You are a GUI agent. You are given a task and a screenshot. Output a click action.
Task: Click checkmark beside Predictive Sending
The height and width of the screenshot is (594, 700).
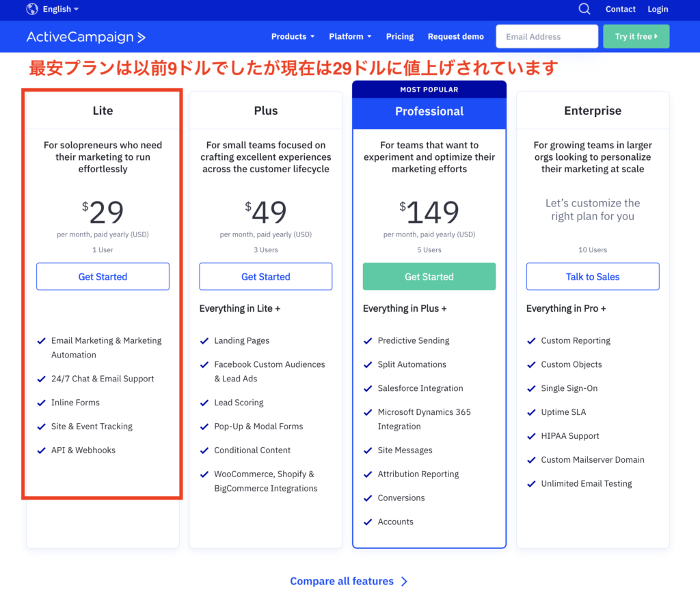click(368, 341)
